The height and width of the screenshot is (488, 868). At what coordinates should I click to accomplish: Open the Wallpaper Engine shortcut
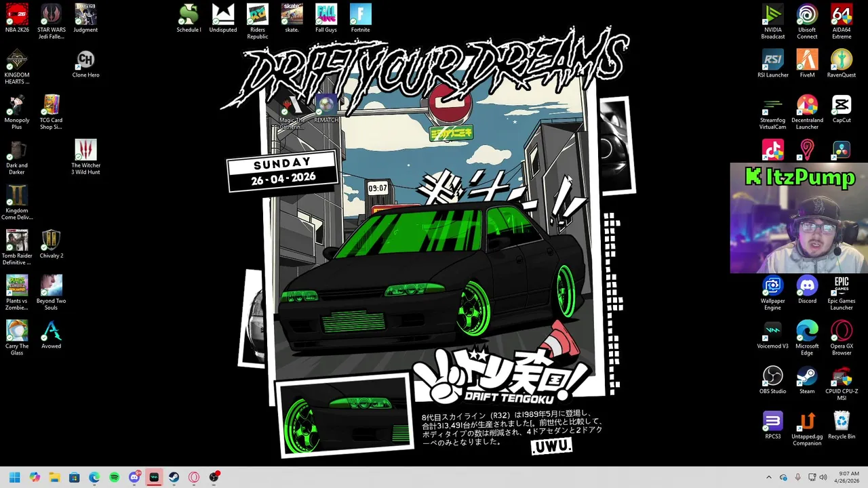(773, 293)
